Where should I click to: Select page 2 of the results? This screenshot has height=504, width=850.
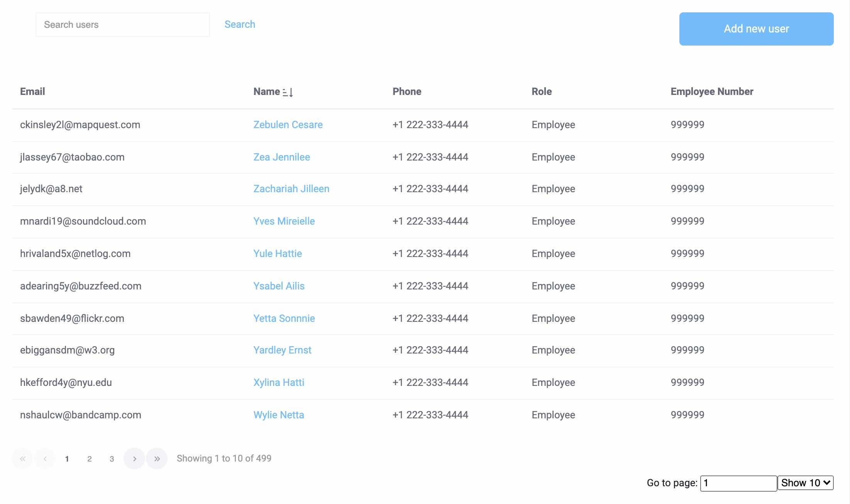[x=90, y=458]
